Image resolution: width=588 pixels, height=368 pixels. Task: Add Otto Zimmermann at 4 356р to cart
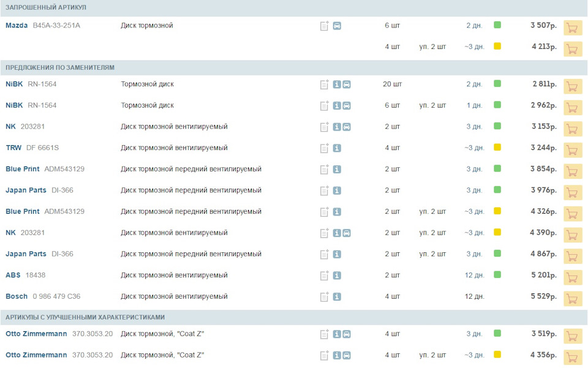573,358
